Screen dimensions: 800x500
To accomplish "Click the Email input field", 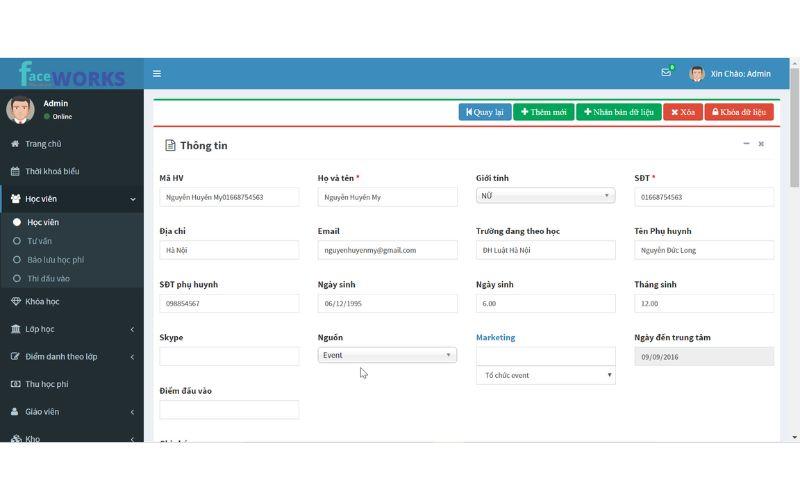I will coord(387,250).
